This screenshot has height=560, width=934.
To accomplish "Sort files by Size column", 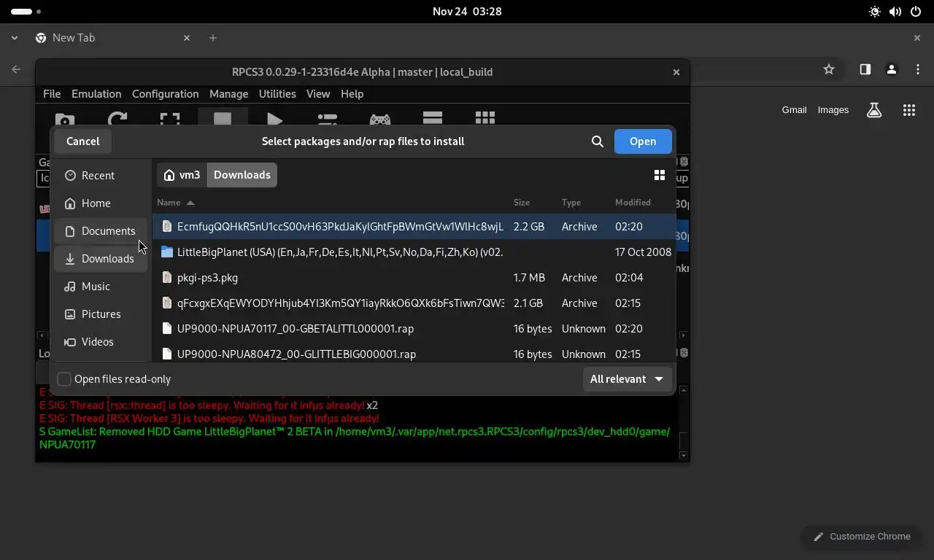I will pyautogui.click(x=522, y=203).
